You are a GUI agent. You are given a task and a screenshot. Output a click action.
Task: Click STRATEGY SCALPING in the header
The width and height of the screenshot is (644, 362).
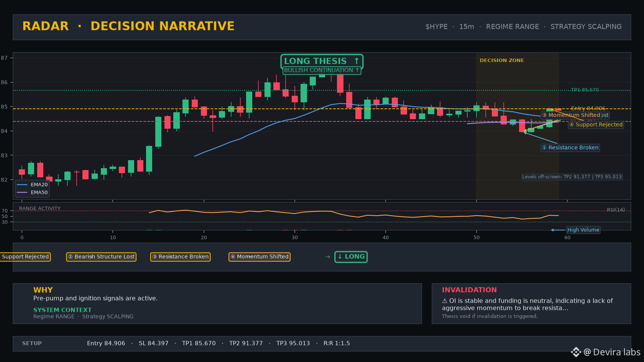pyautogui.click(x=586, y=26)
